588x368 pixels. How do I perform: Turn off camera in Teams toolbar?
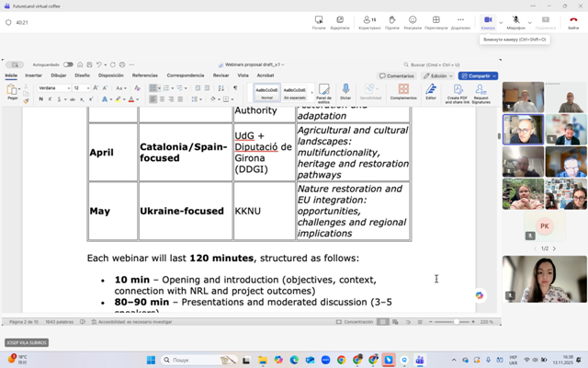(x=487, y=20)
